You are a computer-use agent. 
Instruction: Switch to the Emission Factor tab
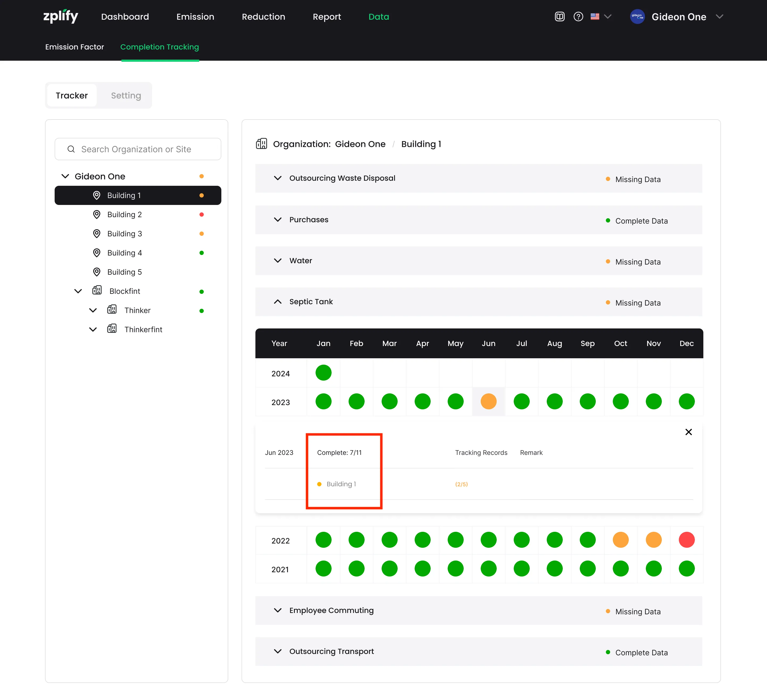tap(75, 47)
